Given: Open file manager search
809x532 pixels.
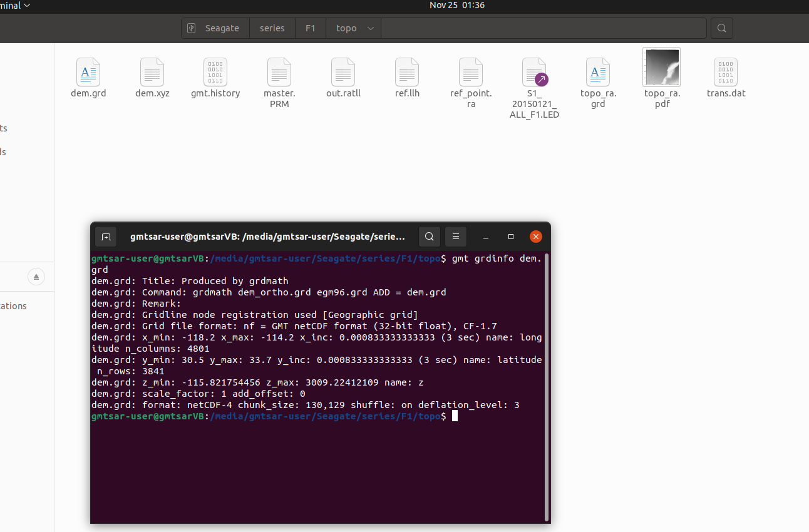Looking at the screenshot, I should coord(721,28).
